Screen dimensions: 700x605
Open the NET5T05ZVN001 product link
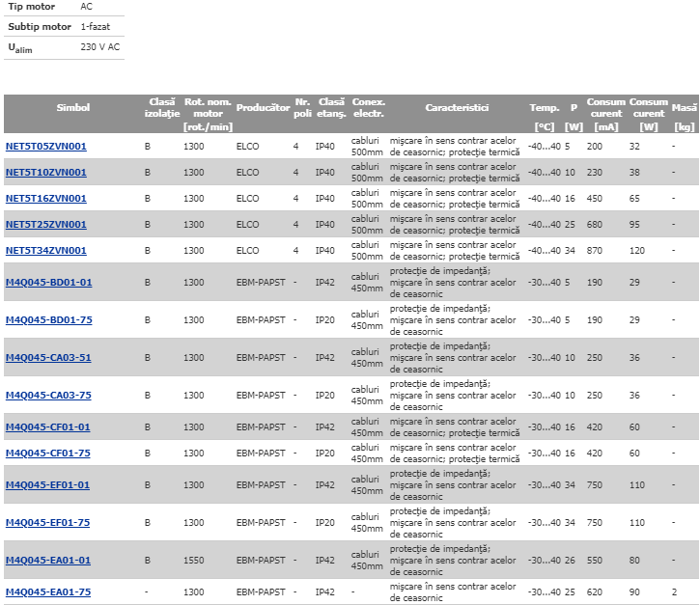[x=46, y=147]
